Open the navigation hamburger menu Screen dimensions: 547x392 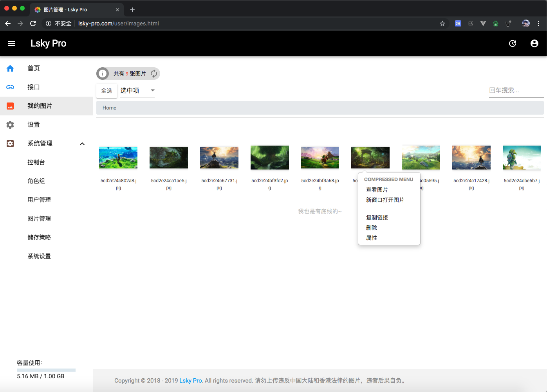(x=12, y=43)
